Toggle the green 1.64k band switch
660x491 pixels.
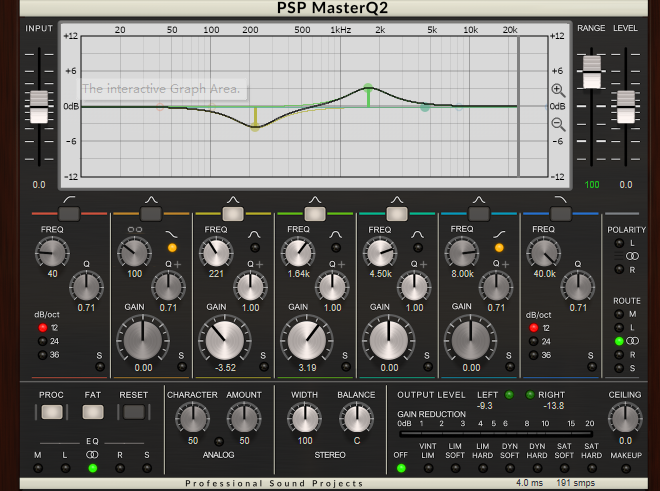point(315,213)
